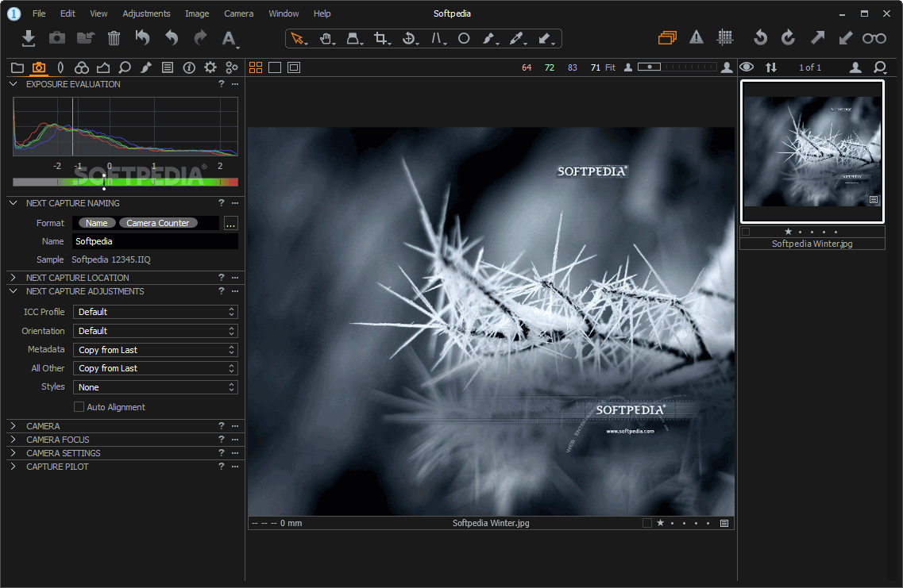The width and height of the screenshot is (903, 588).
Task: Switch viewer to single-view icon
Action: tap(275, 67)
